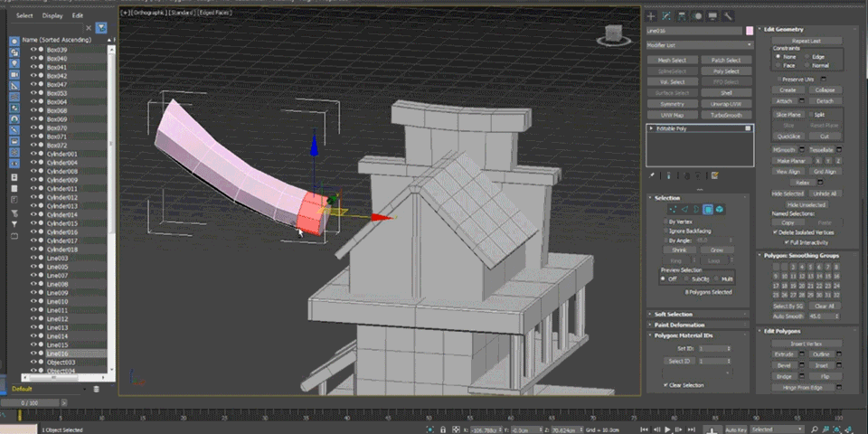
Task: Click Show End Result toggle icon
Action: 669,175
